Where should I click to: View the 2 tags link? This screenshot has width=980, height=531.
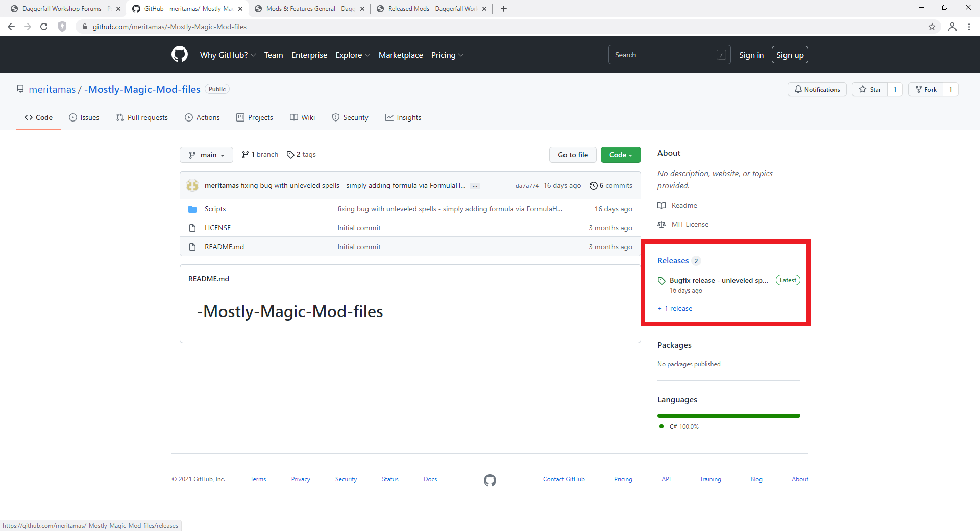[x=301, y=155]
